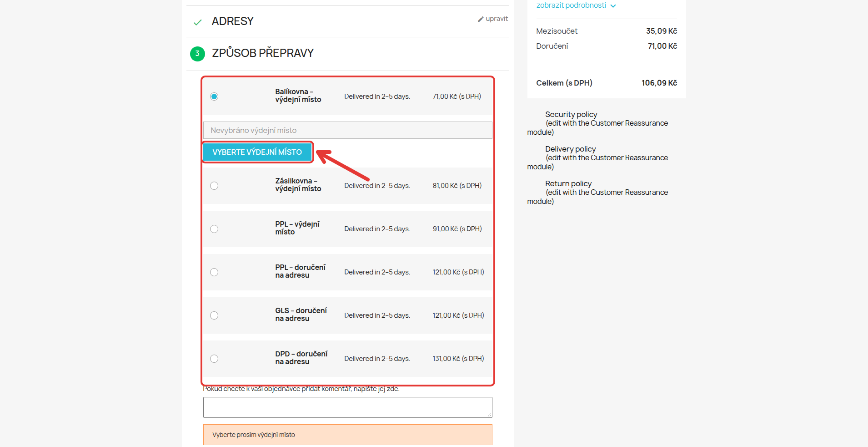Click the green checkmark beside ADRESY
The image size is (868, 447).
point(197,22)
